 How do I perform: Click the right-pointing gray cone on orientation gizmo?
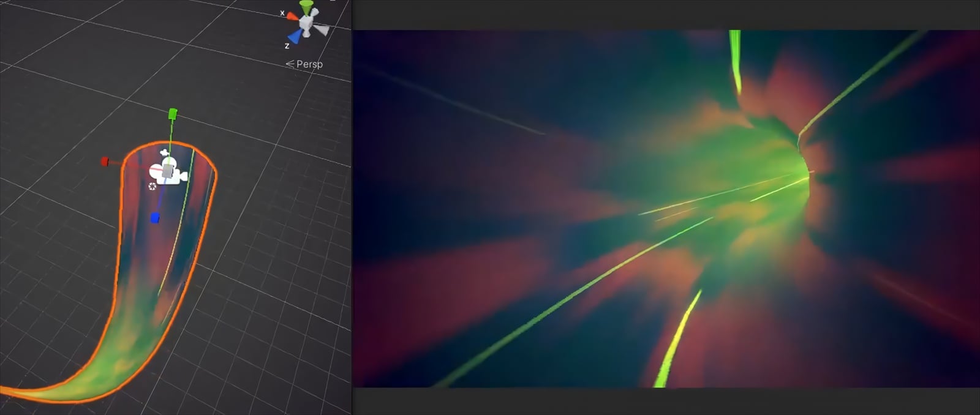tap(322, 29)
